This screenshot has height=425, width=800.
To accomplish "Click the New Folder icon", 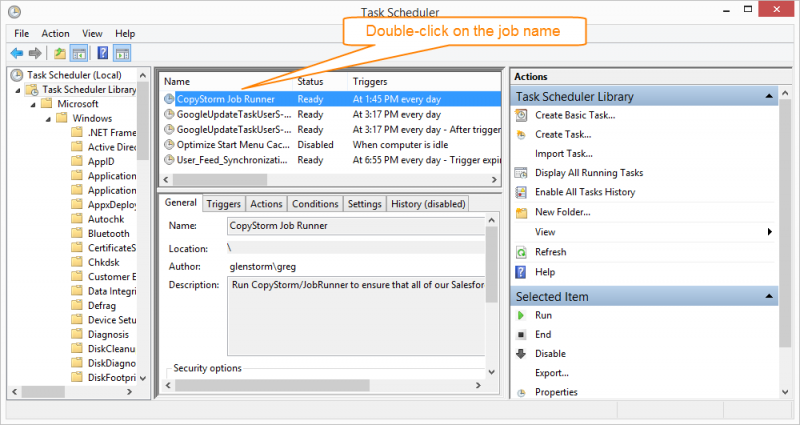I will (x=521, y=212).
